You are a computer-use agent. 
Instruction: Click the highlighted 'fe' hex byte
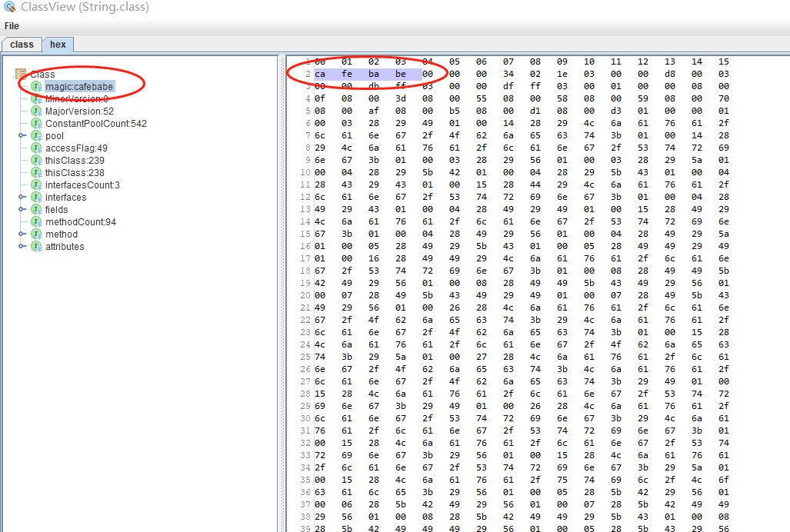tap(347, 74)
